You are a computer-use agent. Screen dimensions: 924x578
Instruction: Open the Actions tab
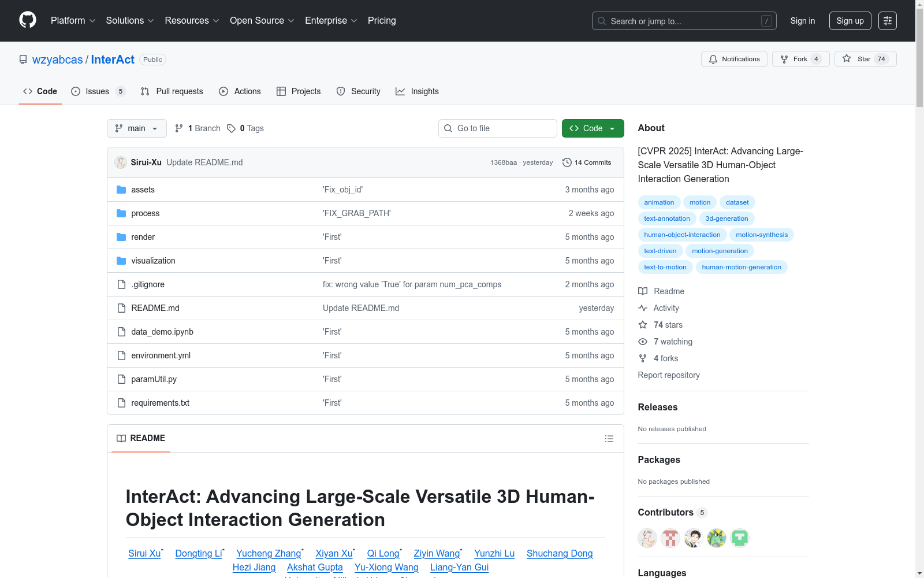(240, 91)
